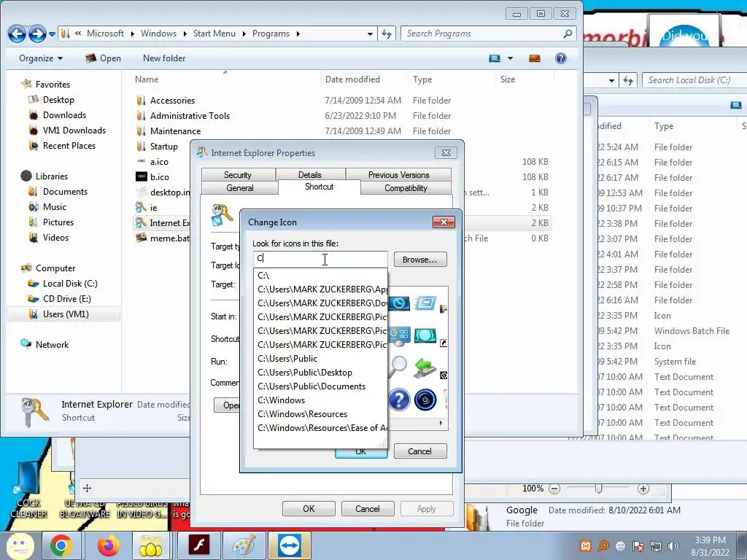This screenshot has height=560, width=747.
Task: Click Browse... in Change Icon dialog
Action: coord(419,260)
